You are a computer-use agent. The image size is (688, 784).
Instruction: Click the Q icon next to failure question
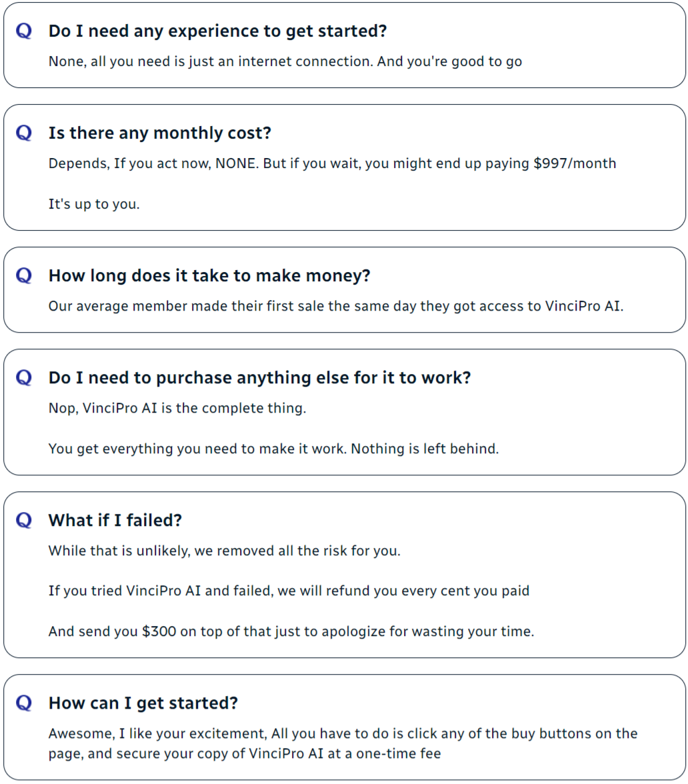[24, 520]
